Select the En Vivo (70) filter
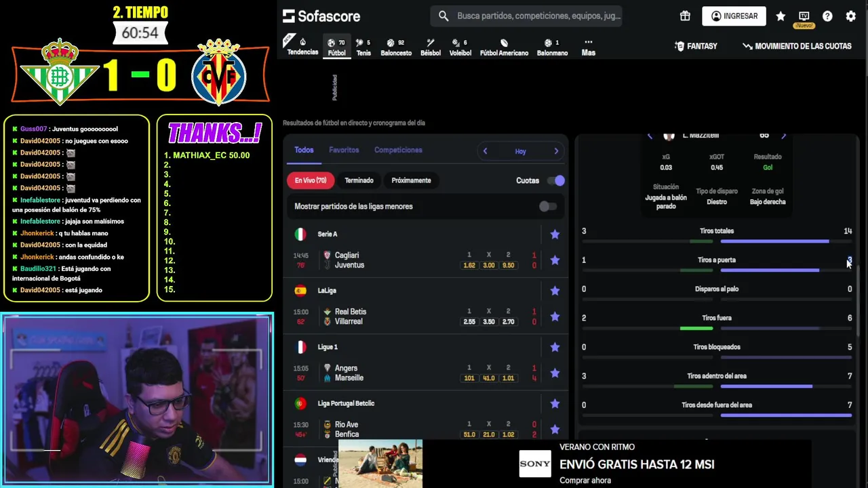The width and height of the screenshot is (868, 488). 311,180
